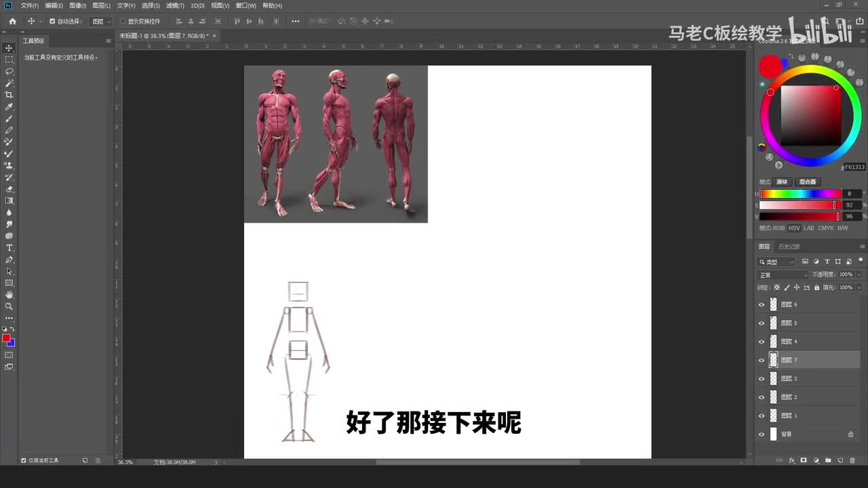Create a new layer
The width and height of the screenshot is (868, 488).
coord(840,460)
